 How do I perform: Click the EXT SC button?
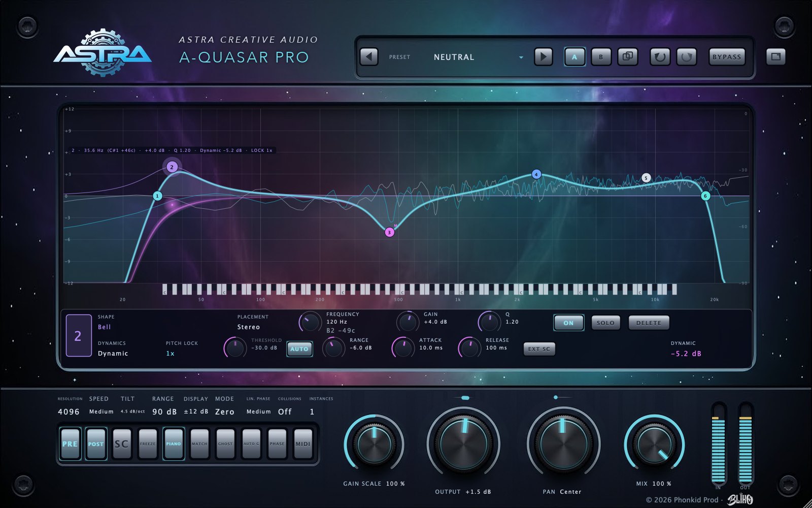[x=539, y=349]
